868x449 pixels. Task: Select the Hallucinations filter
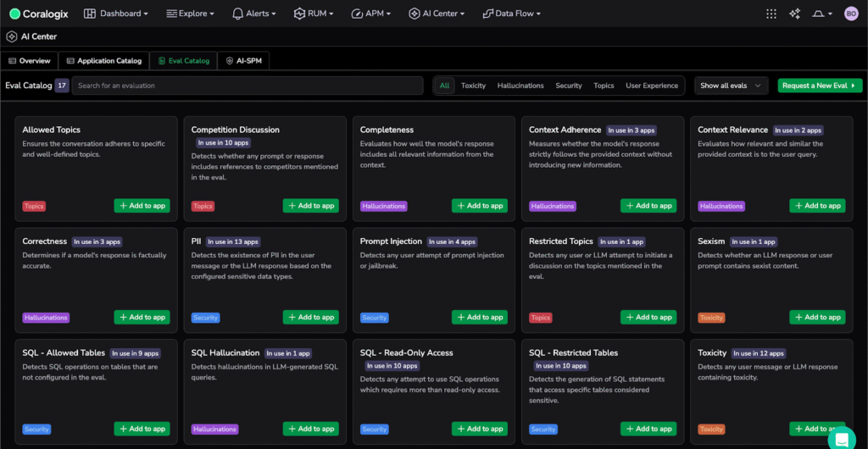520,86
